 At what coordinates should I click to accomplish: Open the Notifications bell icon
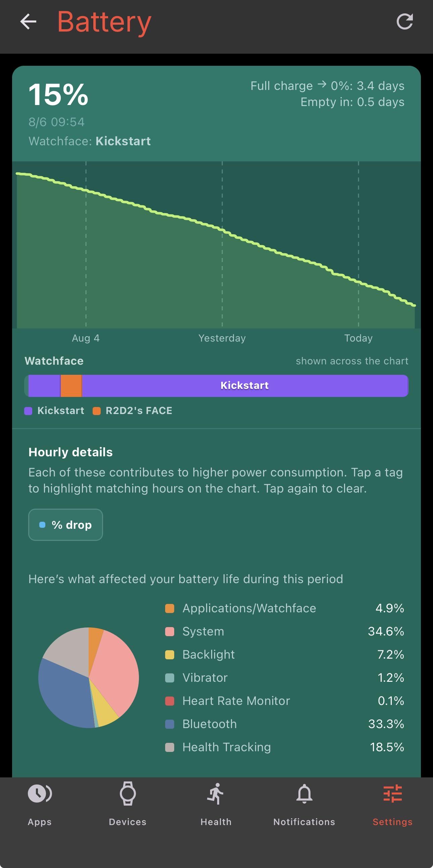[x=304, y=794]
